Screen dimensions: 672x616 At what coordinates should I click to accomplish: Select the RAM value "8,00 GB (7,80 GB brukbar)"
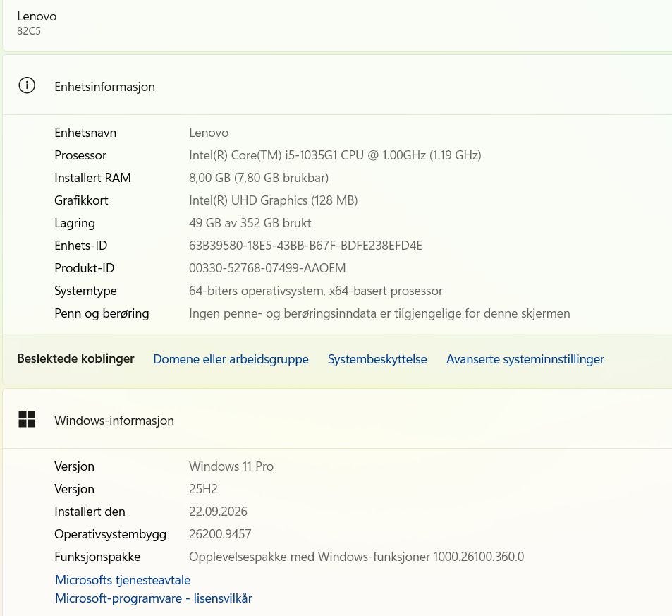point(259,178)
